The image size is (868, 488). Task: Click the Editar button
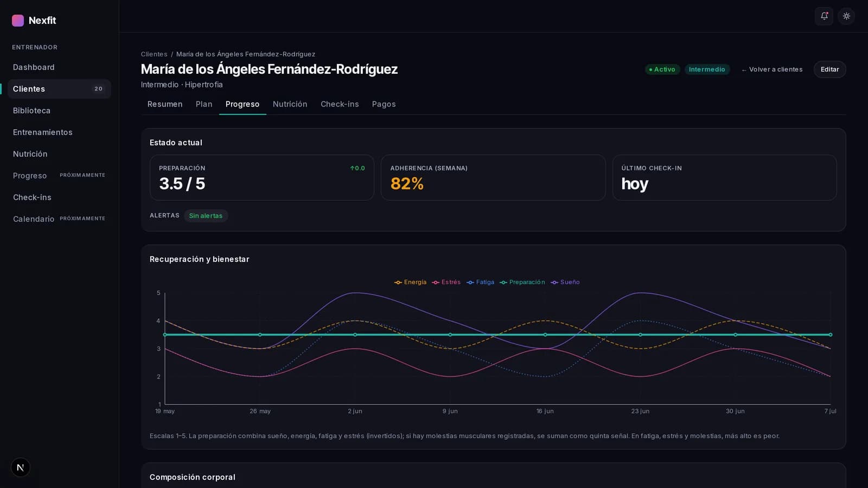coord(829,69)
